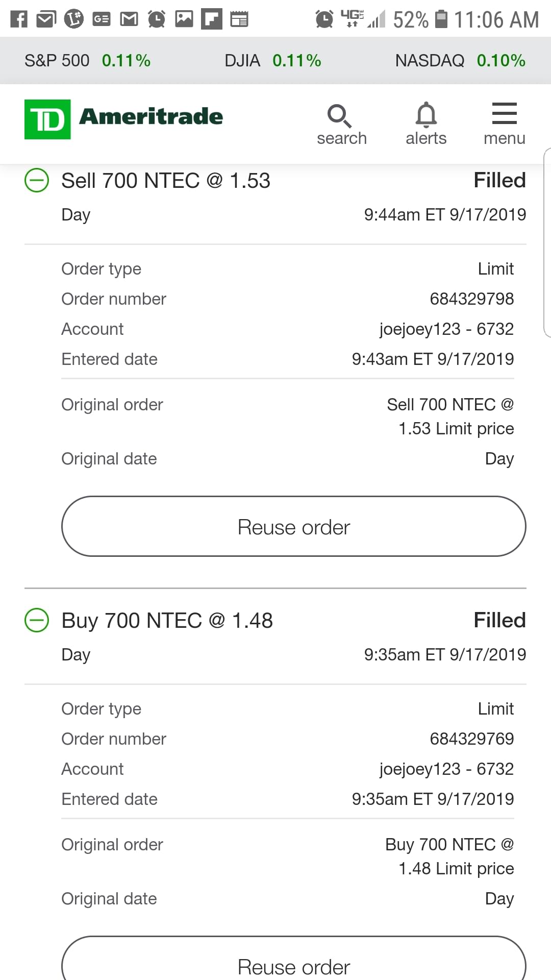Image resolution: width=551 pixels, height=980 pixels.
Task: Collapse the Buy 700 NTEC order
Action: coord(37,620)
